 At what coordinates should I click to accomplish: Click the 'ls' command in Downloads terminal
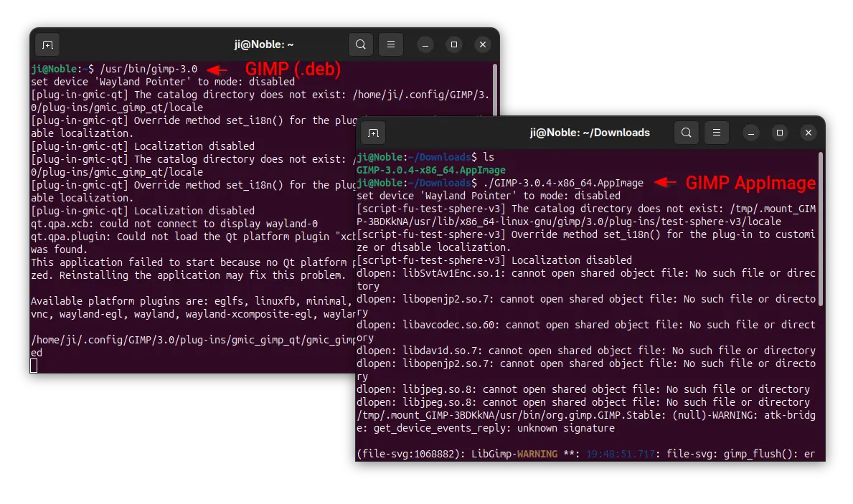click(x=489, y=157)
